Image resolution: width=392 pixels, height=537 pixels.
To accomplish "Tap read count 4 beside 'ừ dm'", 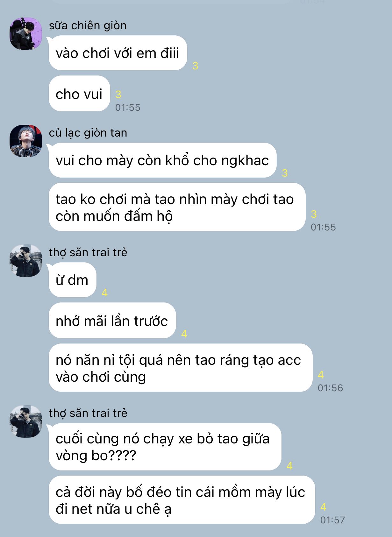I will pyautogui.click(x=104, y=293).
